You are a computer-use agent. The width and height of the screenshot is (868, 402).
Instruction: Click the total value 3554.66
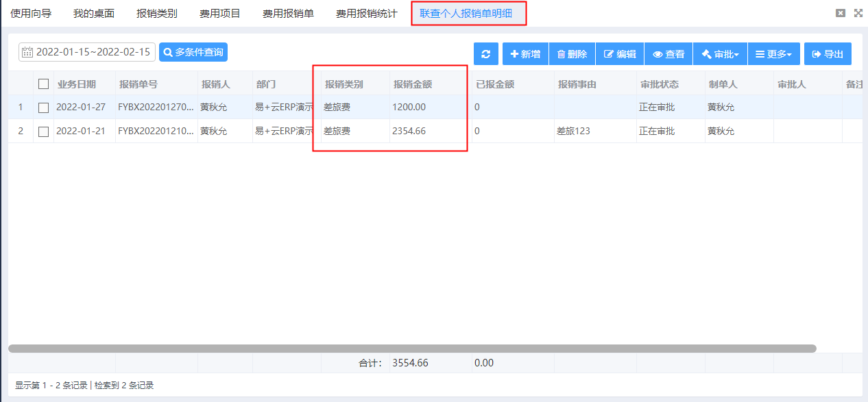(410, 363)
